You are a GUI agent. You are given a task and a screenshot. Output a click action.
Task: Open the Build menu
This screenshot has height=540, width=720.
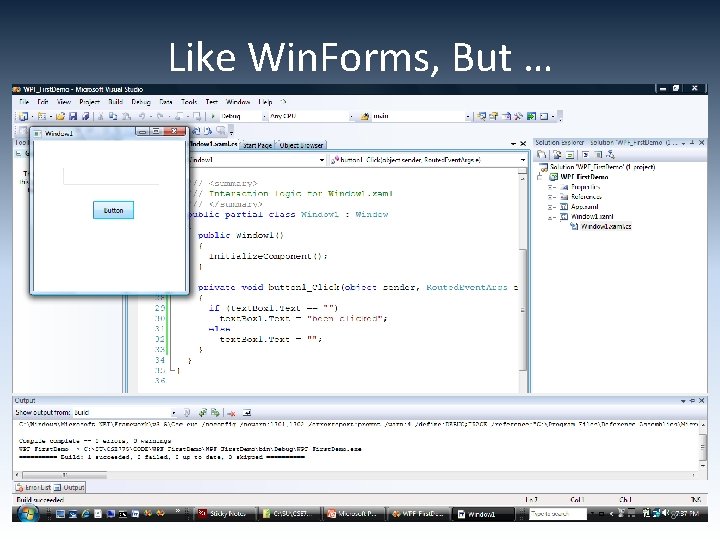click(x=115, y=102)
